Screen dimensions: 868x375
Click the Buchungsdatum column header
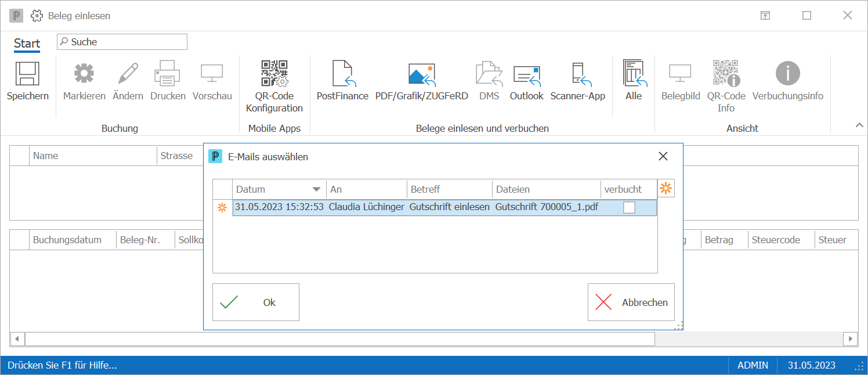(x=73, y=240)
